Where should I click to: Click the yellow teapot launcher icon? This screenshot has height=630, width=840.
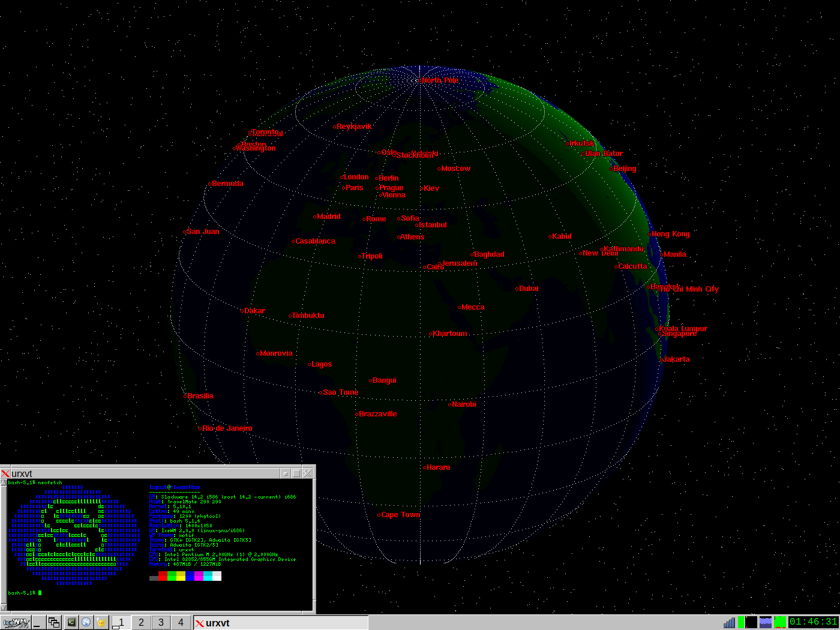pos(101,623)
